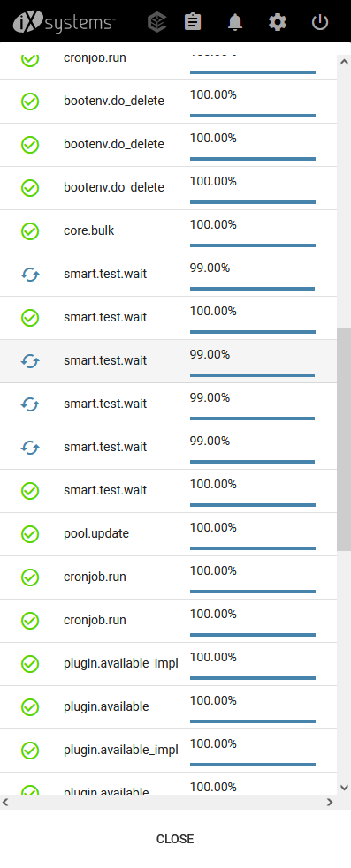Open the task manager clipboard icon
351x868 pixels.
point(193,22)
